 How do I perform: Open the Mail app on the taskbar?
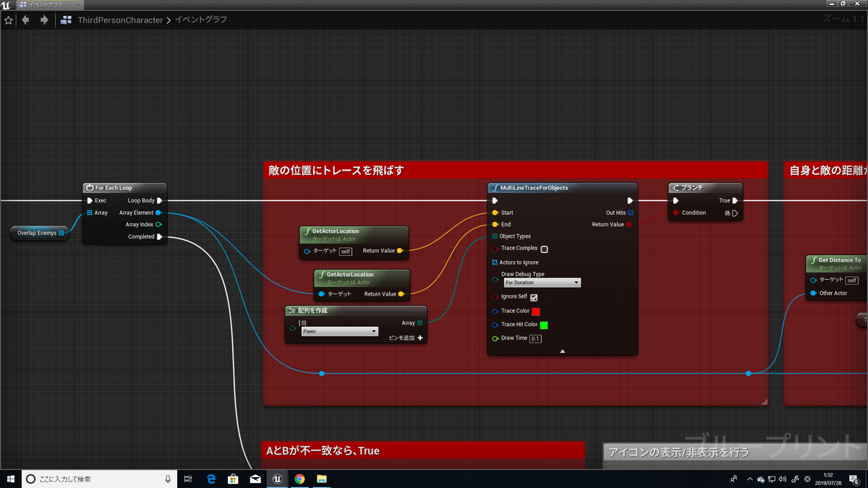click(255, 479)
